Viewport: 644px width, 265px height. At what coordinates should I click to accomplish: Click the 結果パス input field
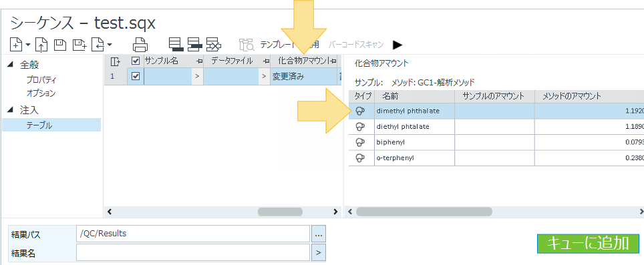[193, 234]
